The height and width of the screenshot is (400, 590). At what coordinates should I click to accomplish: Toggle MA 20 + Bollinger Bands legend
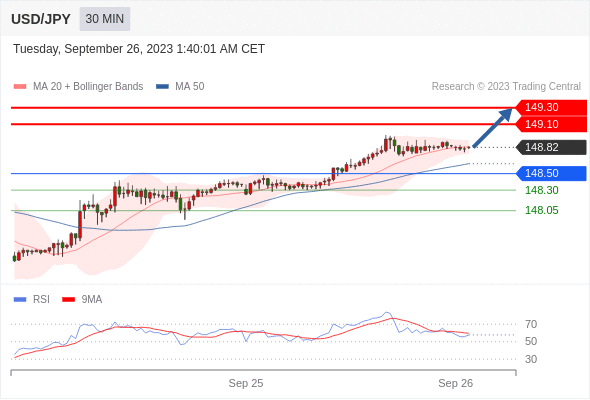[78, 87]
